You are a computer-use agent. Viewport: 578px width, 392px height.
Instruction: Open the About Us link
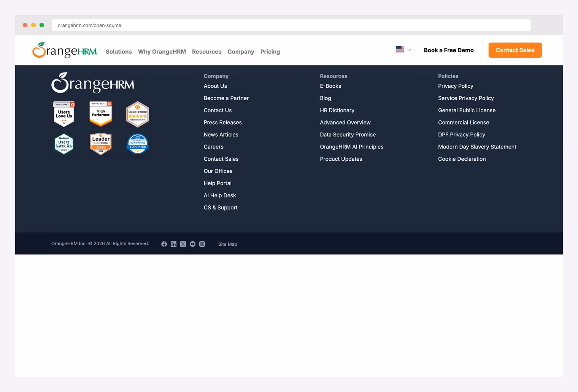click(215, 86)
